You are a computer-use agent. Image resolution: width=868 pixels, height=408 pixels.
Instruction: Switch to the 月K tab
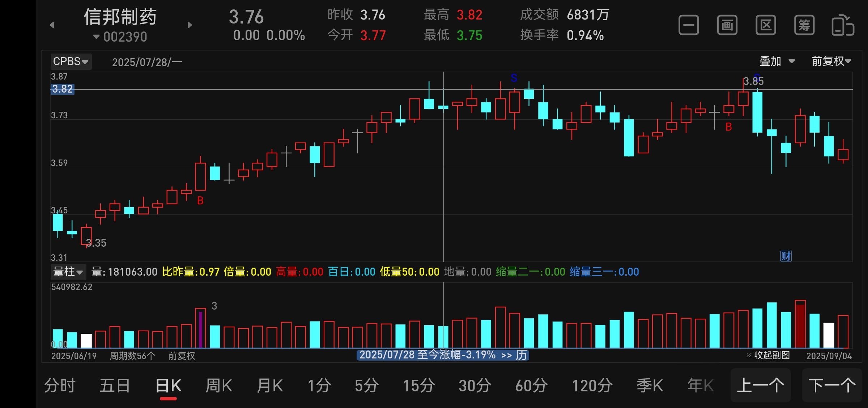tap(270, 386)
